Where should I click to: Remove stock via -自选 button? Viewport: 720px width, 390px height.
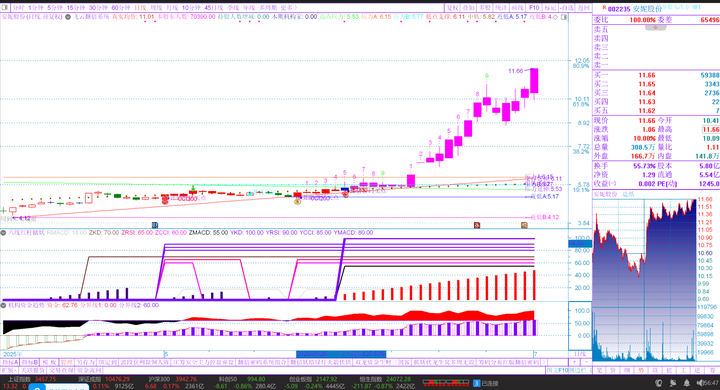click(567, 8)
